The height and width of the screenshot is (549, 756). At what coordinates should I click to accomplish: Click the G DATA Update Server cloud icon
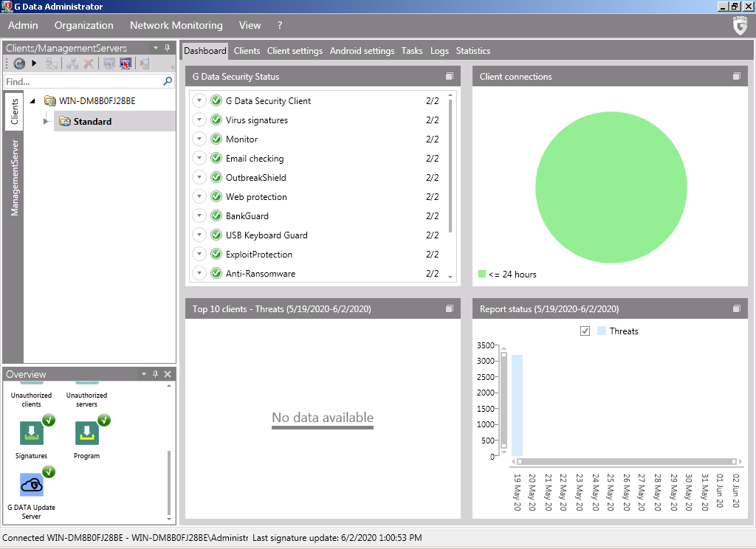click(32, 485)
